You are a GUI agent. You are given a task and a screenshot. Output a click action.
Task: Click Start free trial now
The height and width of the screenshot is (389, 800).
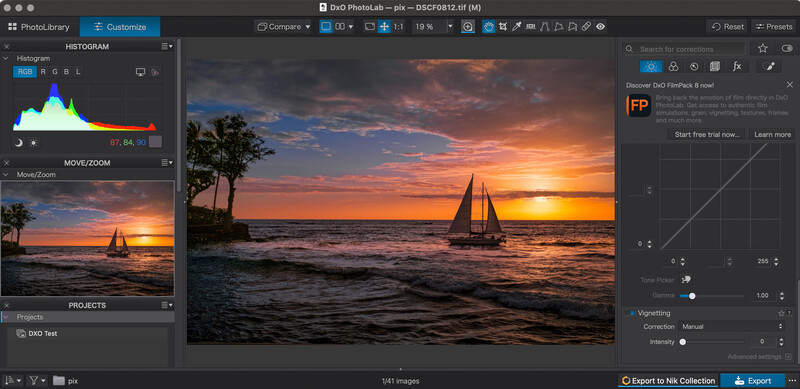tap(707, 135)
